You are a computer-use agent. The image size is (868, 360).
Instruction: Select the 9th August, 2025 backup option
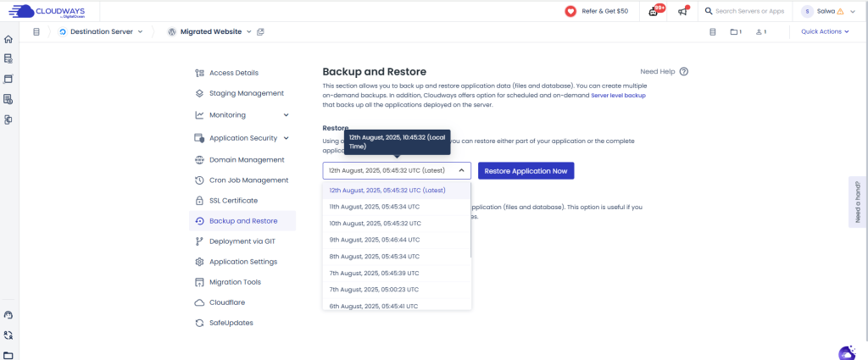click(374, 240)
